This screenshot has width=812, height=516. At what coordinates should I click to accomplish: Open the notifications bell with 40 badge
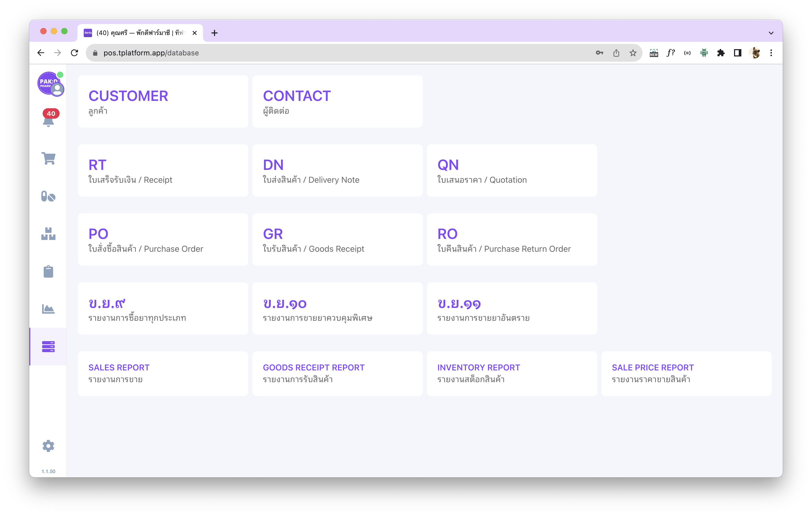coord(49,118)
